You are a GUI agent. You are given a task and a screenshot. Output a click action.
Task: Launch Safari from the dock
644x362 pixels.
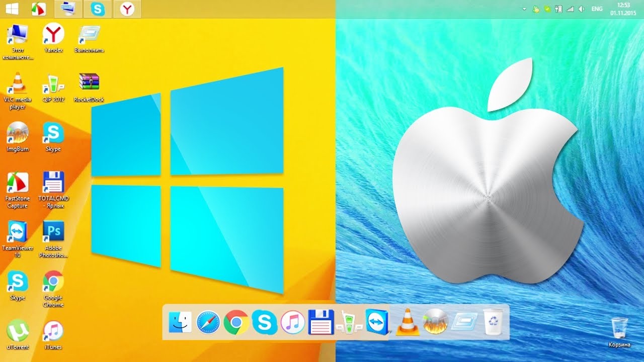point(208,322)
